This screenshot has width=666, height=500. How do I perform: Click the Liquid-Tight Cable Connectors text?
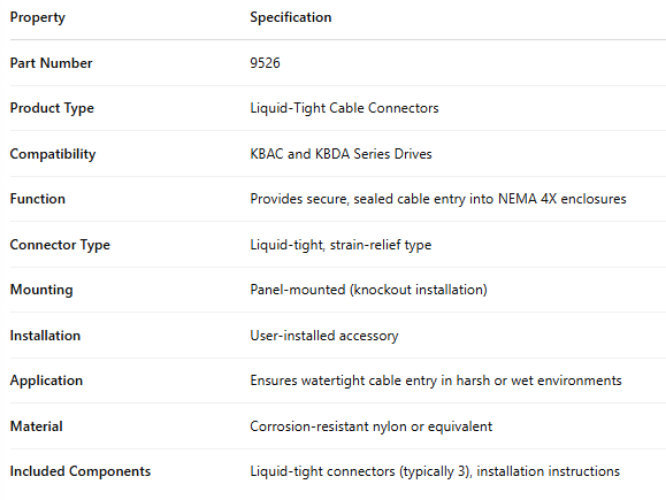(x=344, y=108)
